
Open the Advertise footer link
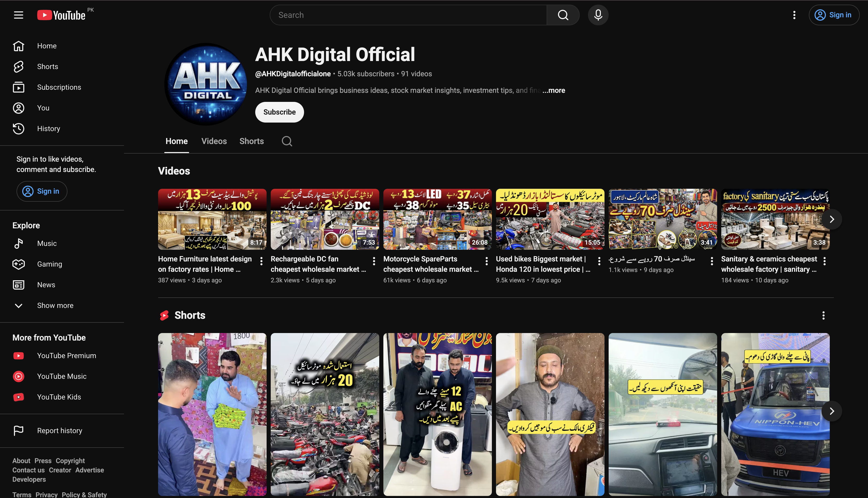click(90, 470)
